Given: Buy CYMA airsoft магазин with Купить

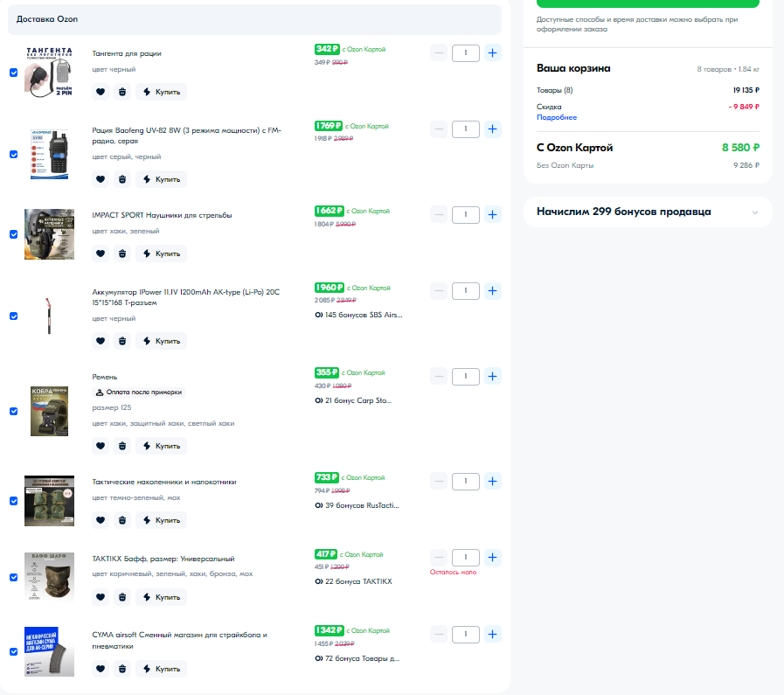Looking at the screenshot, I should [x=161, y=669].
